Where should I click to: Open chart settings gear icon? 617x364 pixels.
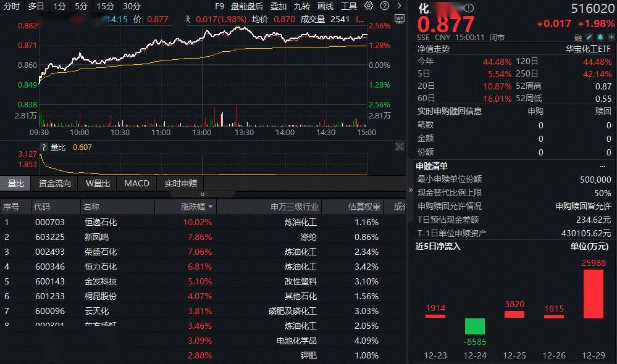[369, 6]
